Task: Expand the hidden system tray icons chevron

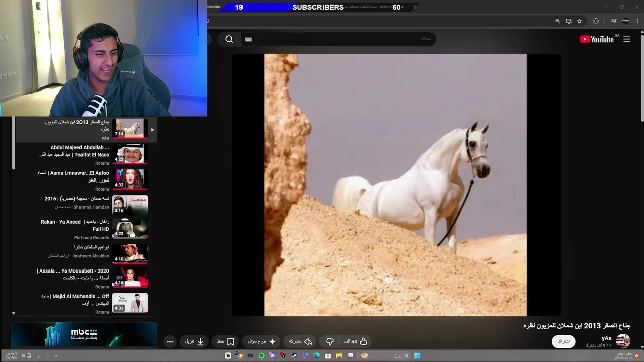Action: click(56, 356)
